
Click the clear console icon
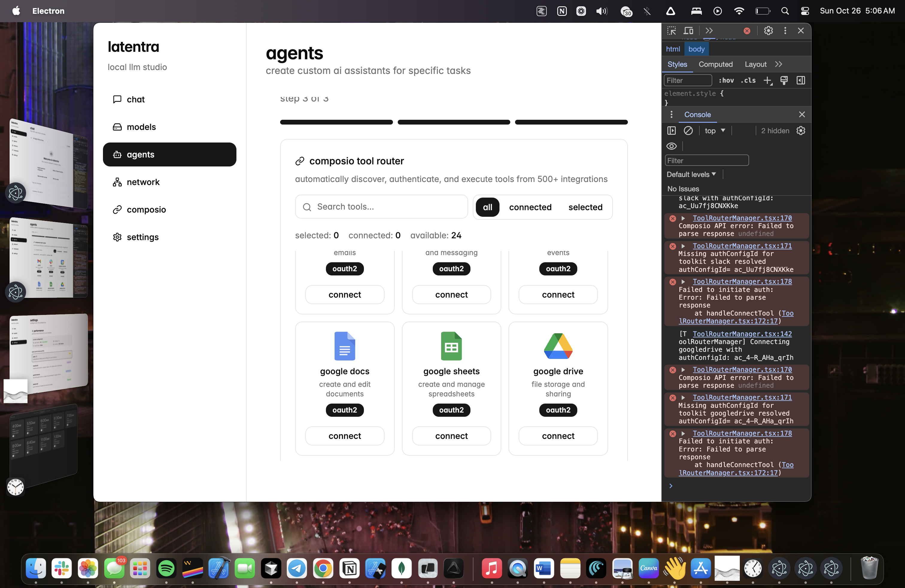(x=688, y=131)
